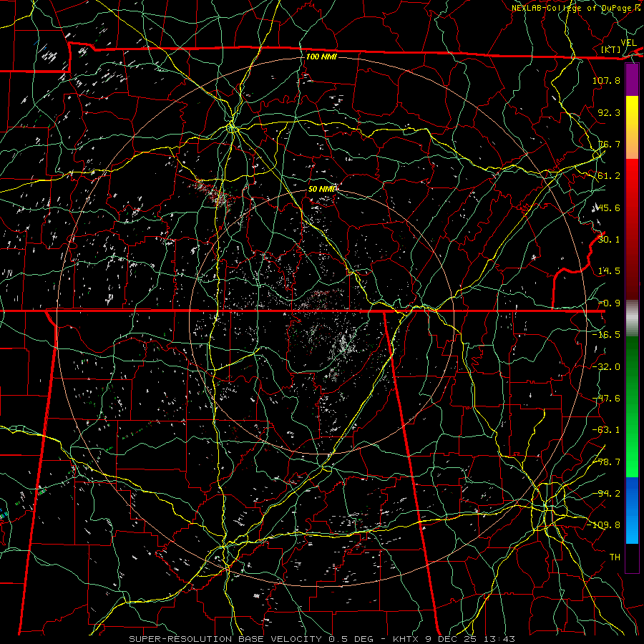
Task: Click the -16.5 velocity scale value
Action: pyautogui.click(x=606, y=335)
